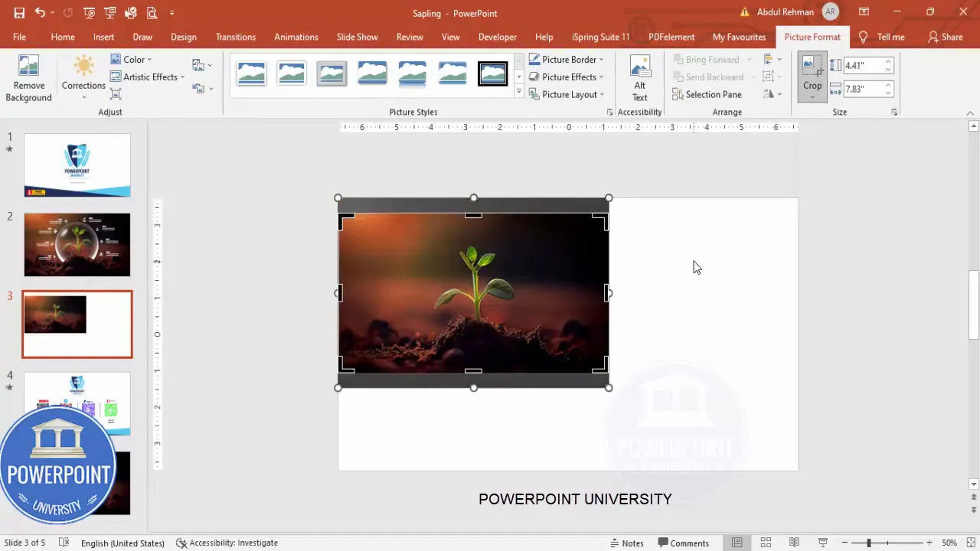The height and width of the screenshot is (551, 980).
Task: Collapse the ribbon with the chevron
Action: pos(970,113)
